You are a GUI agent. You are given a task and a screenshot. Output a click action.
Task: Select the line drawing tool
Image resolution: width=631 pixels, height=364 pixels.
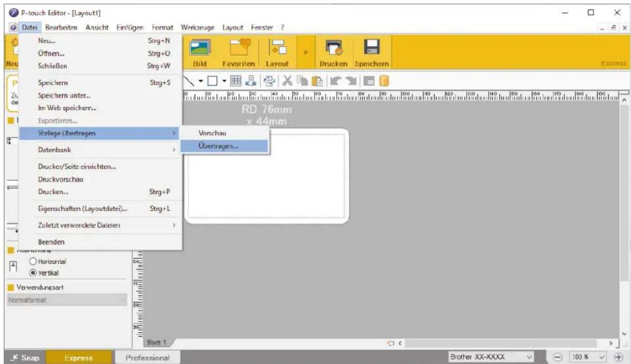189,81
